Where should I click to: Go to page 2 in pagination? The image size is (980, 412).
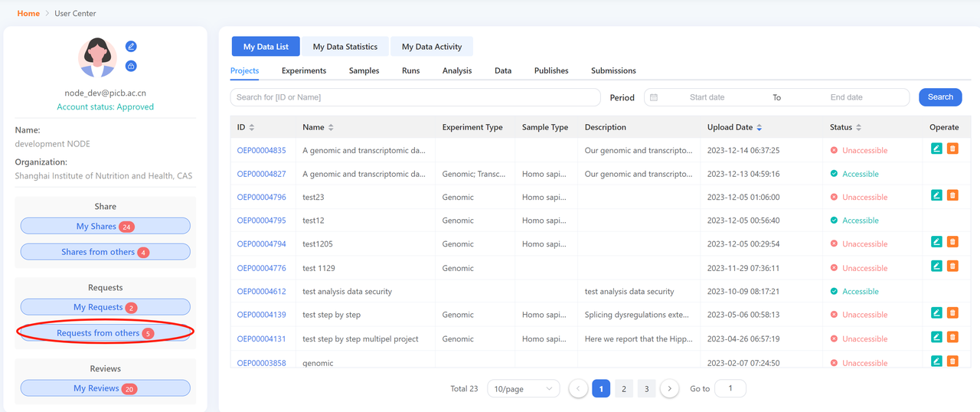point(624,389)
